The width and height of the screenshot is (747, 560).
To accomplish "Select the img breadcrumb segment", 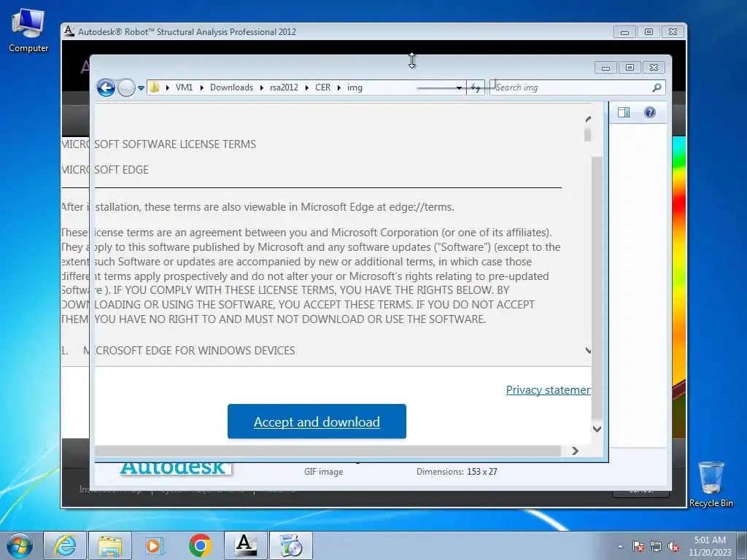I will (x=355, y=87).
